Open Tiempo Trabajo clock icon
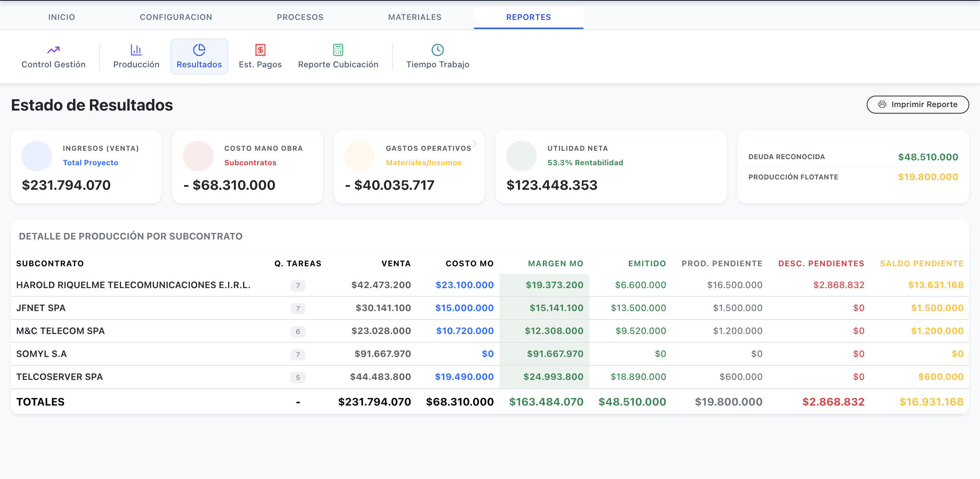This screenshot has height=479, width=980. (x=438, y=50)
